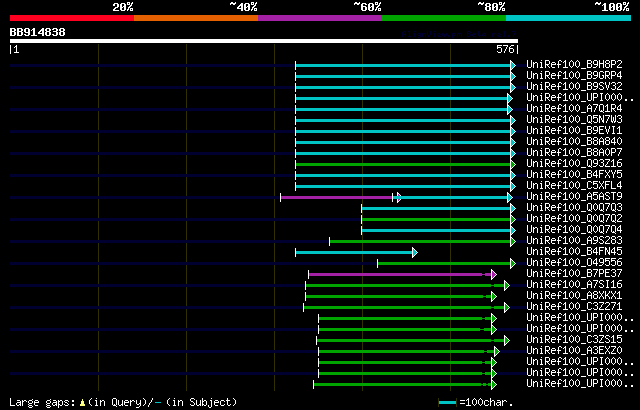The width and height of the screenshot is (640, 410).
Task: Click the white-outlined arrowhead mid A5AST9 row
Action: 399,197
